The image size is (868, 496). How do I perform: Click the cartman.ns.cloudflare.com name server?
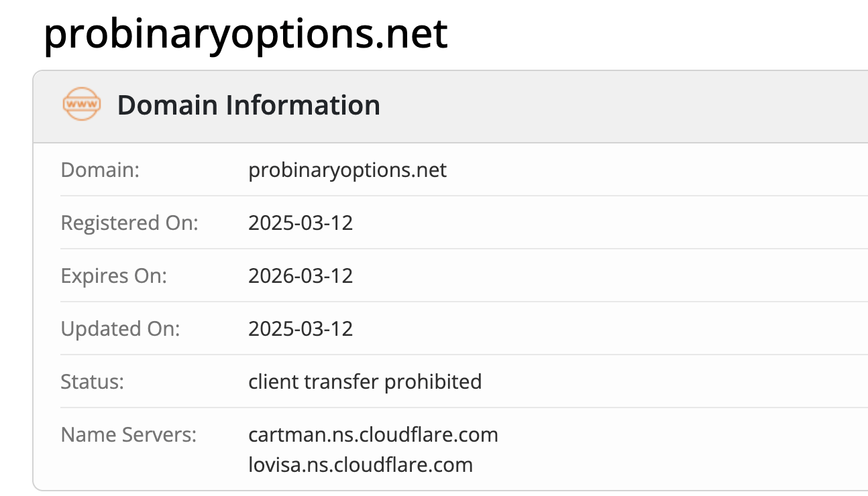tap(373, 434)
